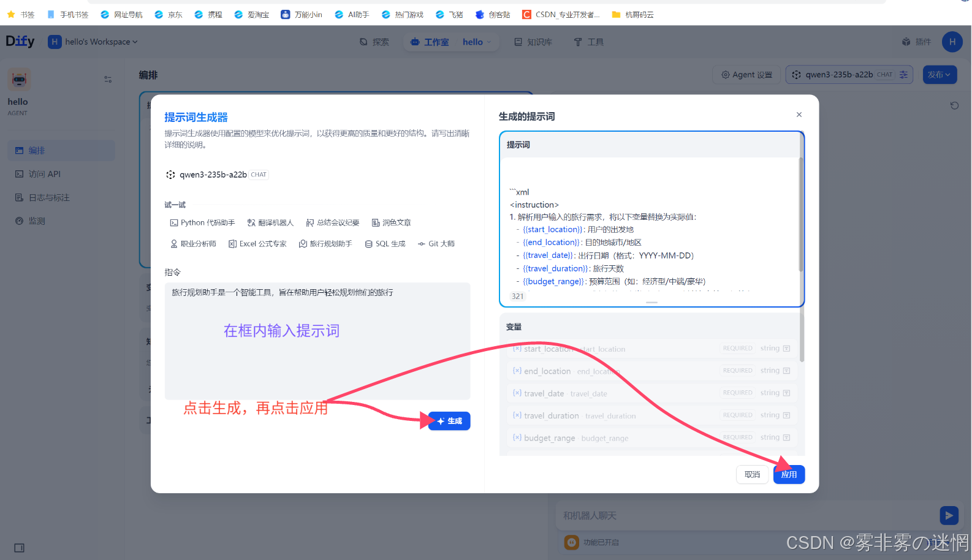
Task: Click the start_location variable row
Action: [652, 349]
